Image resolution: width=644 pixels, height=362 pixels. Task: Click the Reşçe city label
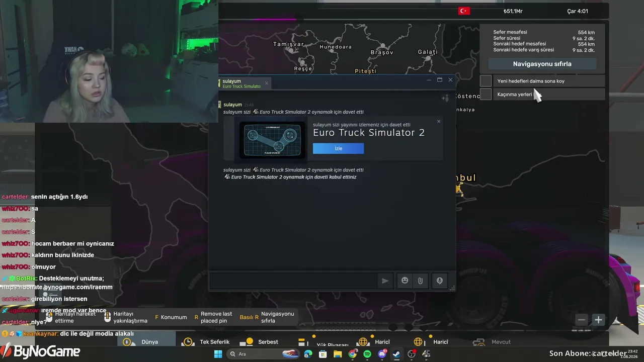[303, 68]
